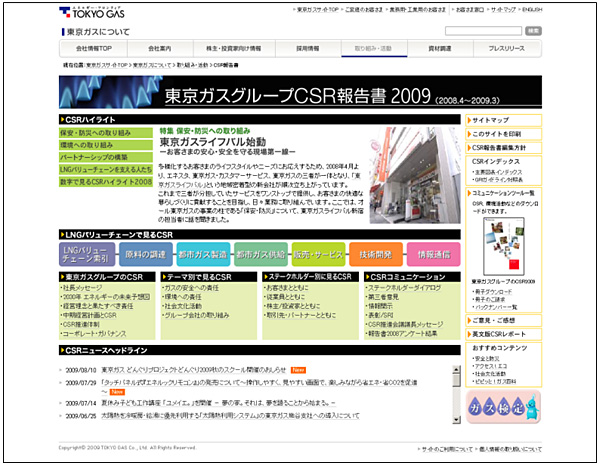Viewport: 600px width, 466px height.
Task: Open the コーポレート・ガバナンス link
Action: click(x=94, y=334)
